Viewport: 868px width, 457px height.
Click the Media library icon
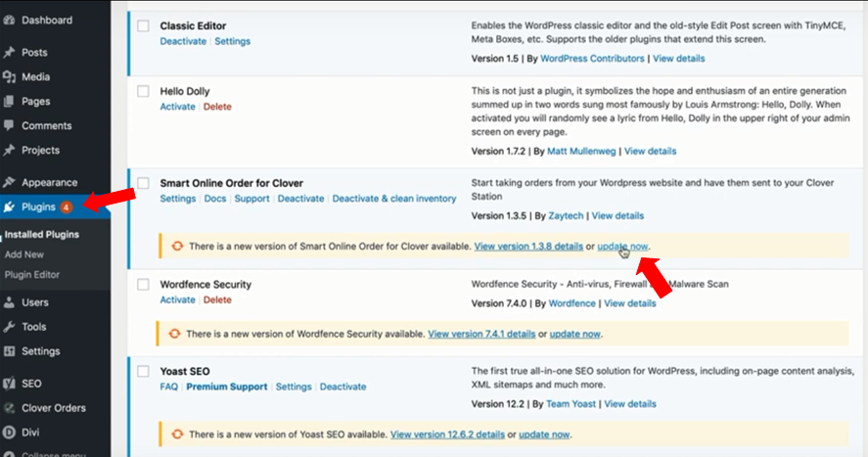9,77
